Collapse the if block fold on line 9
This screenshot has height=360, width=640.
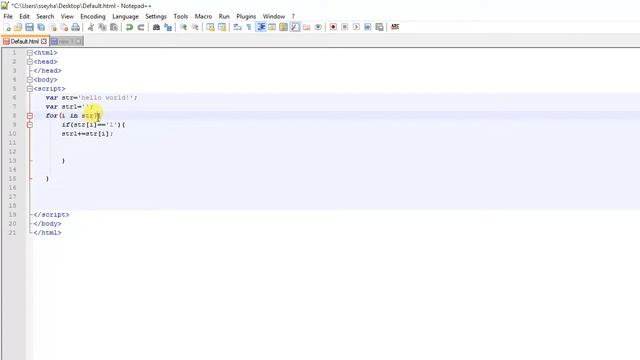pos(30,124)
